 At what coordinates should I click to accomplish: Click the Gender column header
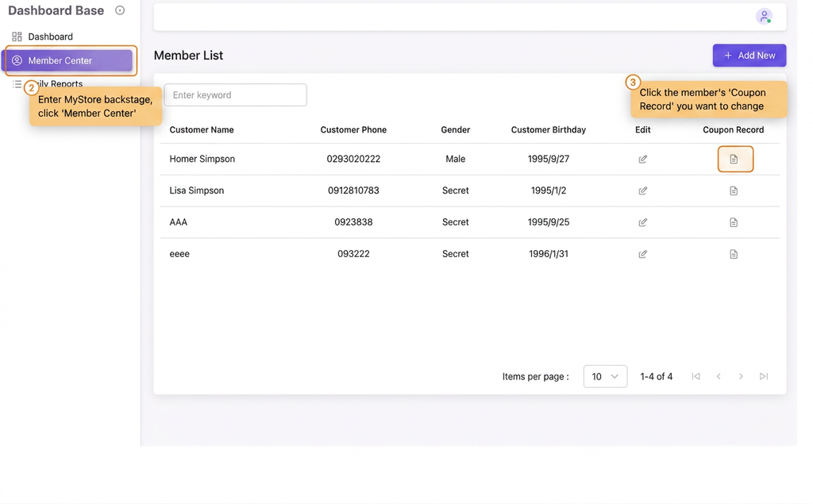456,129
